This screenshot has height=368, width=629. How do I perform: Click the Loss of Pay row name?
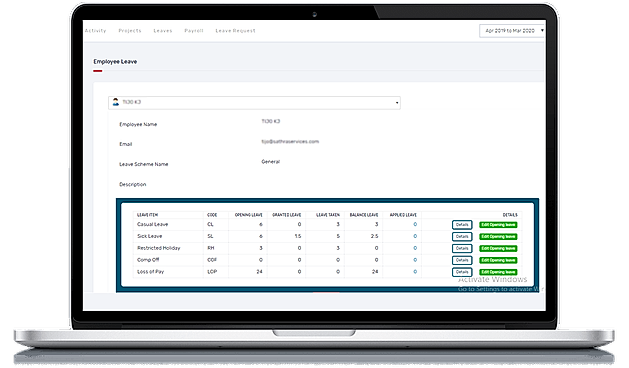(150, 272)
